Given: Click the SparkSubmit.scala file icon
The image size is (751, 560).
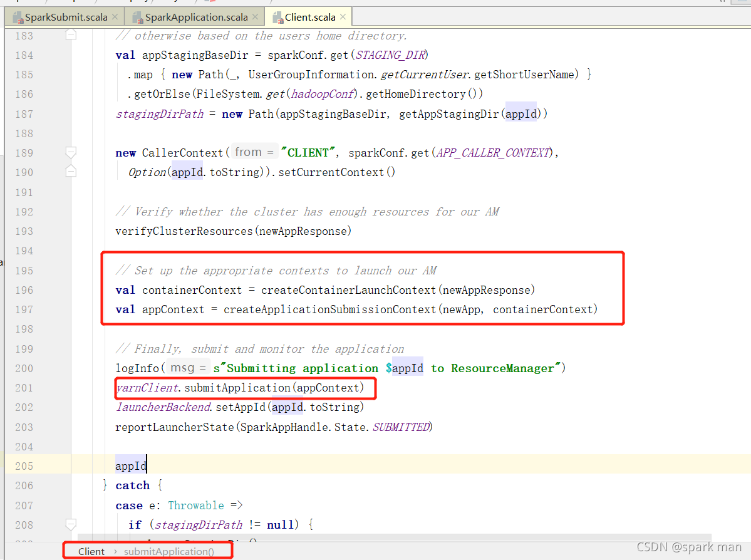Looking at the screenshot, I should 18,18.
